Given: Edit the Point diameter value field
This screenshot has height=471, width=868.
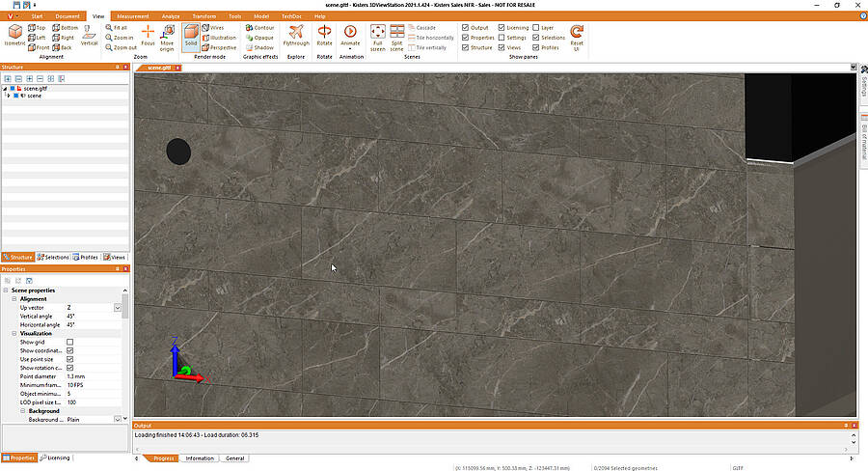Looking at the screenshot, I should (93, 376).
